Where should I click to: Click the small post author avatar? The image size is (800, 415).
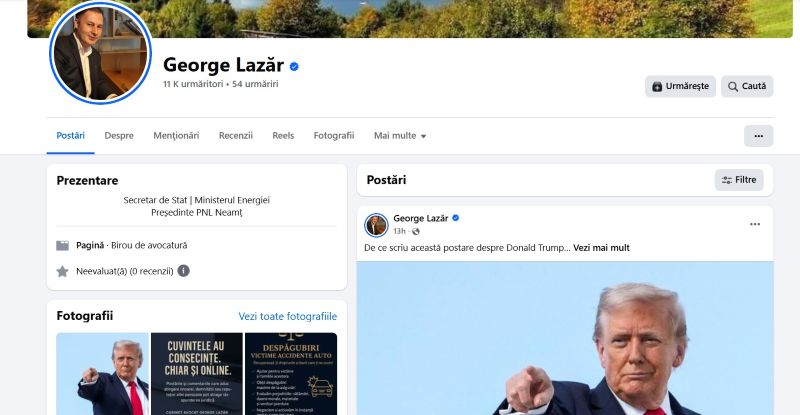(377, 225)
